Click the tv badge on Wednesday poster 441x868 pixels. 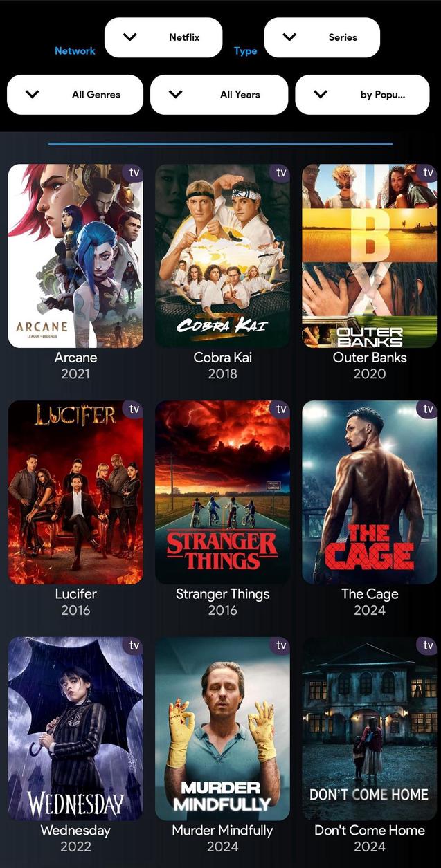[x=134, y=646]
